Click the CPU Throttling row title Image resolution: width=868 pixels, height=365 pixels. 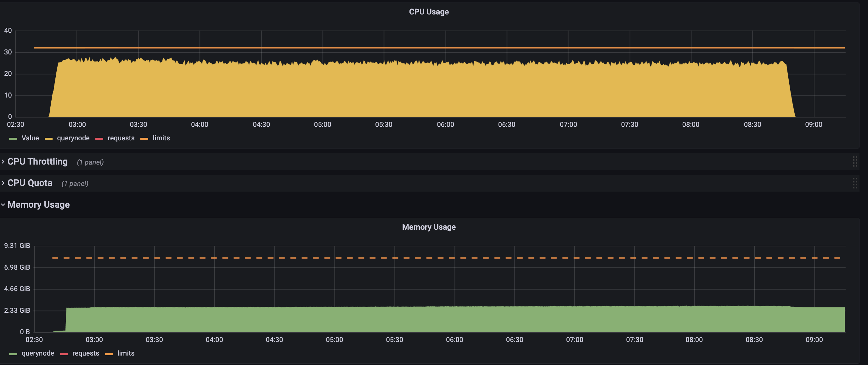pos(38,161)
